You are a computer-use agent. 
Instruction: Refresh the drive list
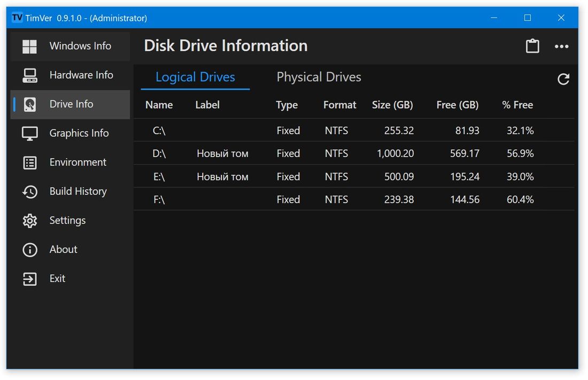click(x=563, y=79)
